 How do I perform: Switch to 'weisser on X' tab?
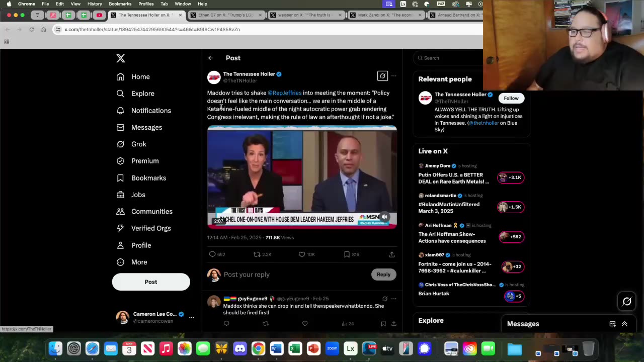click(x=306, y=15)
